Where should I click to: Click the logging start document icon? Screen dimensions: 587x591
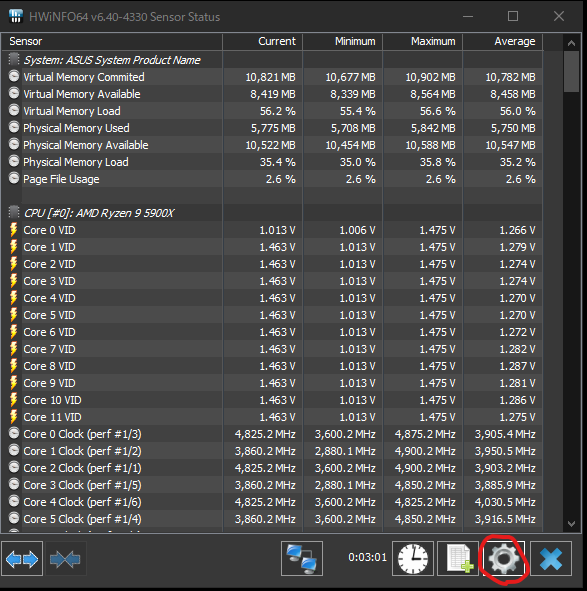458,558
